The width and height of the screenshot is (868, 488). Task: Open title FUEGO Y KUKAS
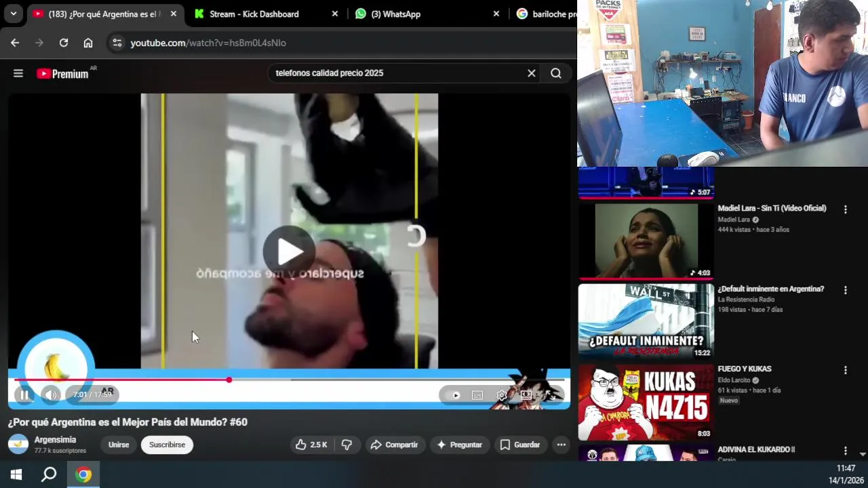click(745, 369)
